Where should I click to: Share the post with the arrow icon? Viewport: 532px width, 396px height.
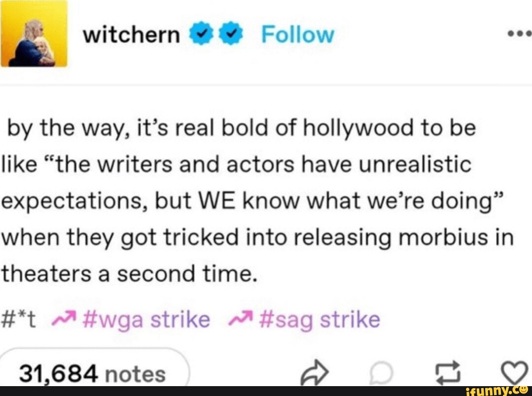[x=314, y=372]
